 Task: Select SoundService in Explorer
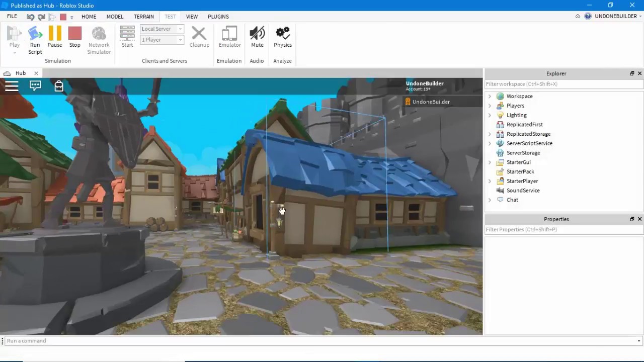(x=523, y=191)
